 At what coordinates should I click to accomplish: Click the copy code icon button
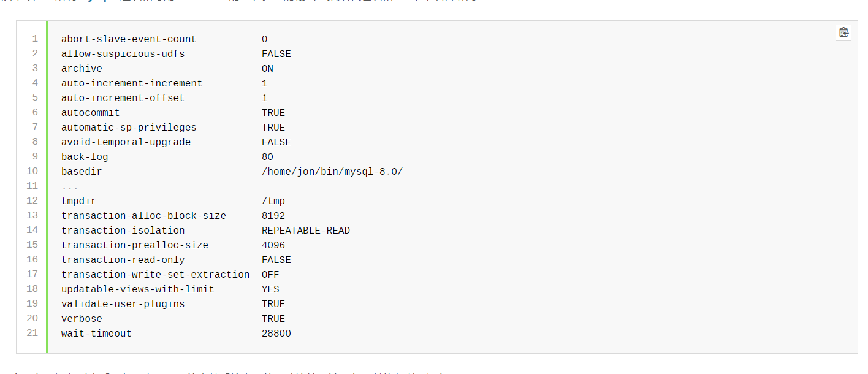pyautogui.click(x=843, y=32)
